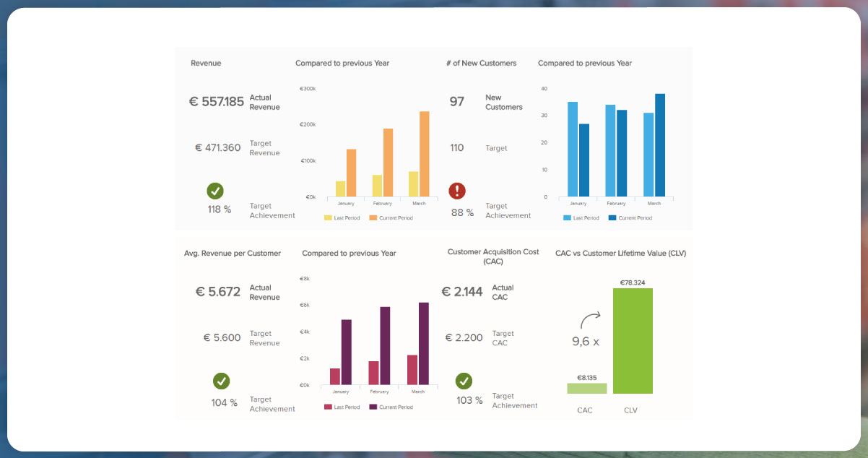Click the avg revenue value € 5.672
This screenshot has width=868, height=458.
(218, 292)
